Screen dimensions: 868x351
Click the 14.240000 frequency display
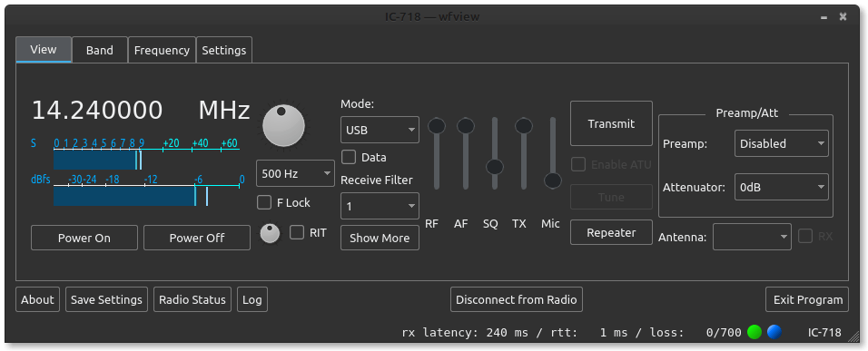pos(97,111)
